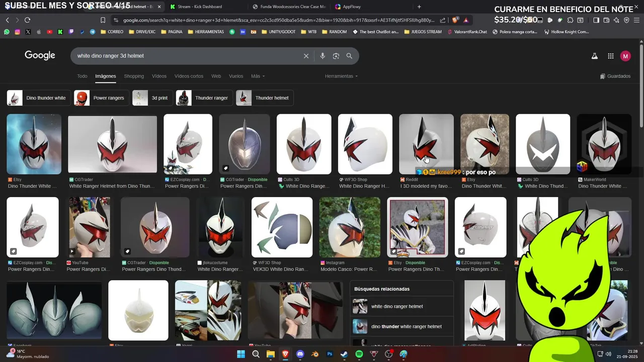
Task: Go back to the previous page
Action: (7, 20)
